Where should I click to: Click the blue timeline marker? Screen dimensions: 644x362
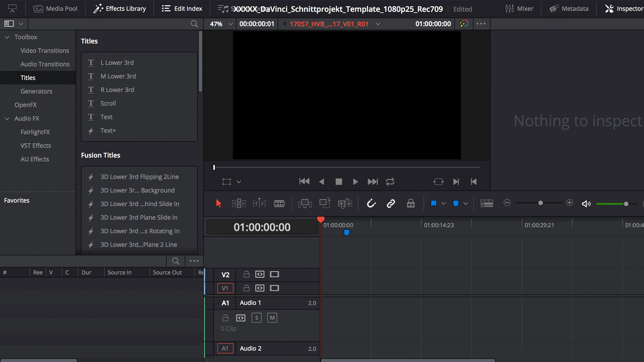346,232
